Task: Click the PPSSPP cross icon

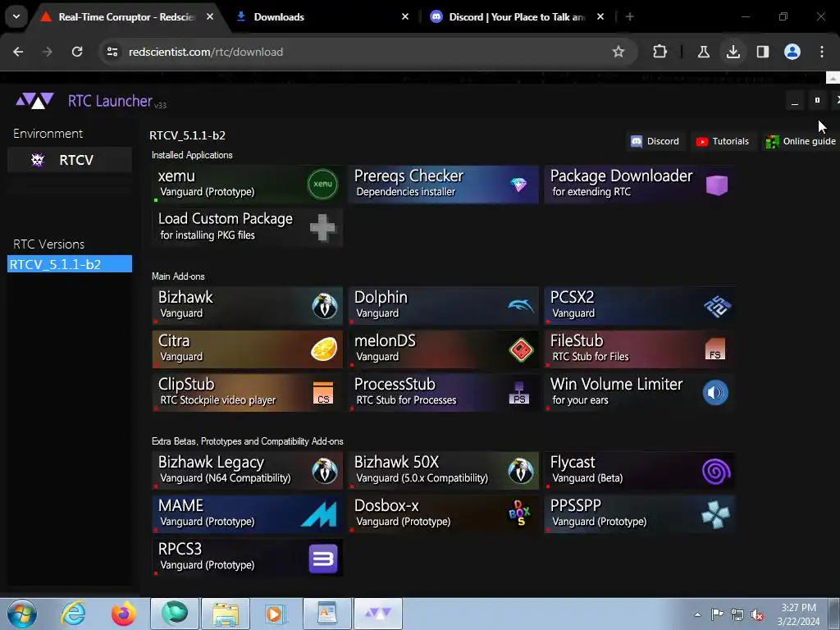Action: tap(715, 515)
